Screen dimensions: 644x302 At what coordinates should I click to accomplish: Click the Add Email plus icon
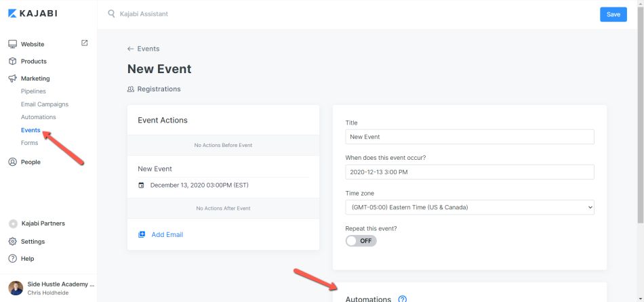tap(142, 235)
